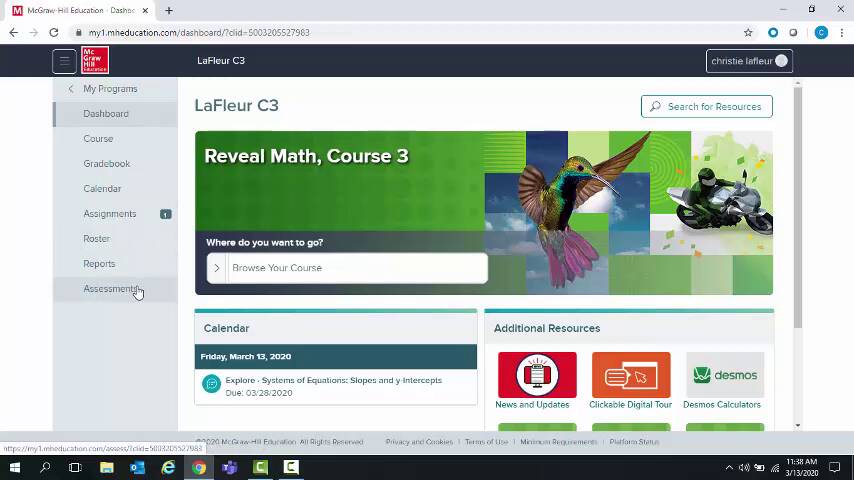Click the calendar event chat icon
This screenshot has width=854, height=480.
(x=211, y=385)
